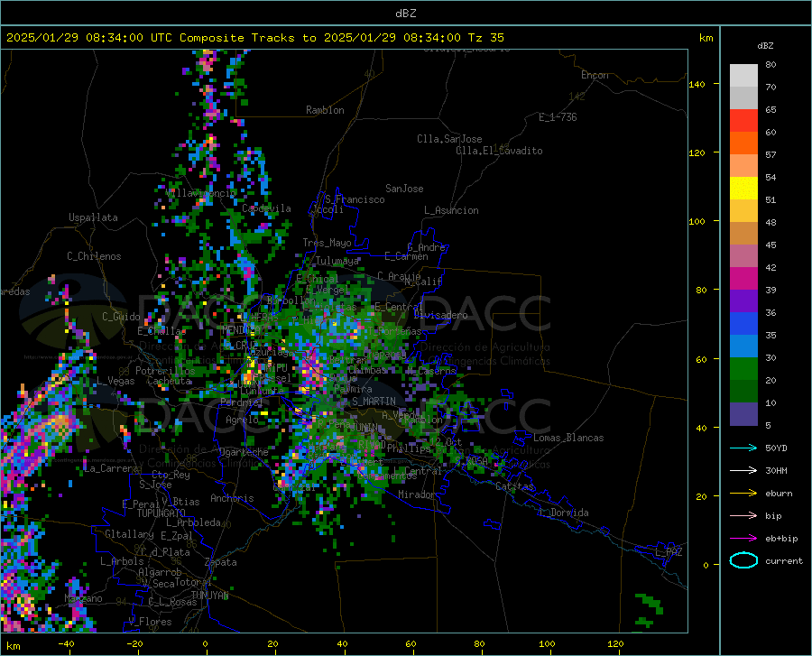Click the Clla.SanJose map label

point(449,139)
